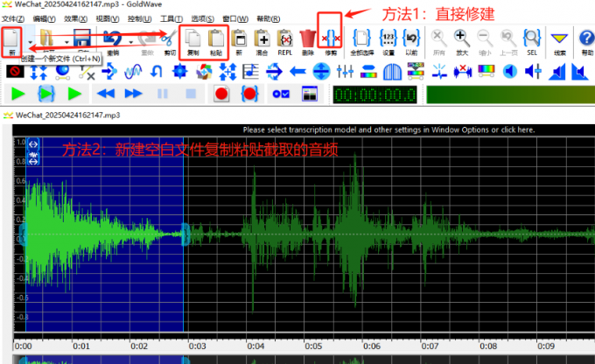Screen dimensions: 595x364
Task: Undo the last edit (撤销)
Action: pyautogui.click(x=113, y=42)
